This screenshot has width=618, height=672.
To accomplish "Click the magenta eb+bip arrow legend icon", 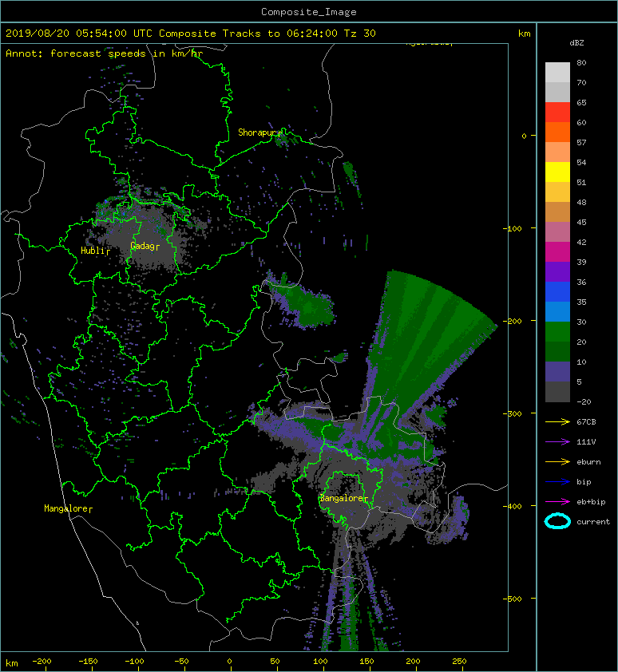I will pos(557,501).
